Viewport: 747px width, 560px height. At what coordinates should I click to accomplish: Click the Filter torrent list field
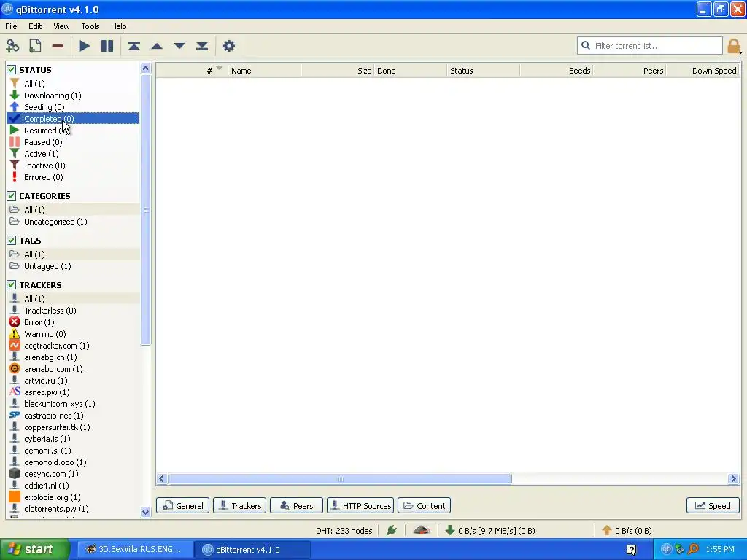pyautogui.click(x=650, y=46)
